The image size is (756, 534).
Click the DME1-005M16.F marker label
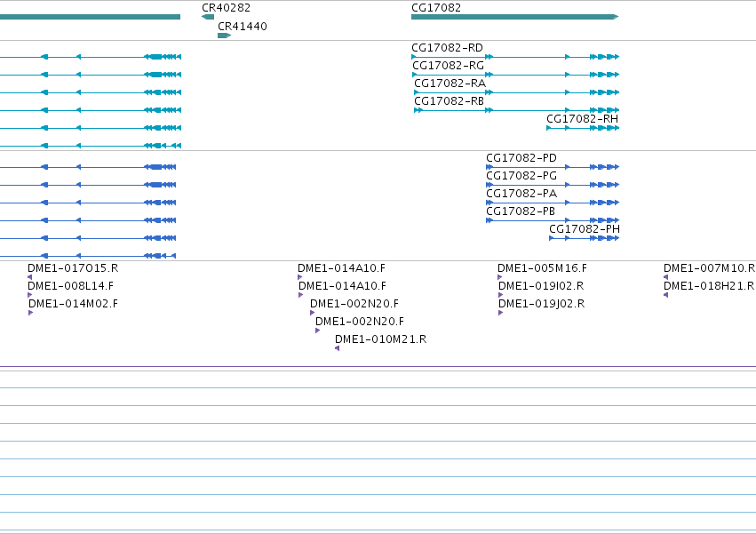[x=542, y=268]
